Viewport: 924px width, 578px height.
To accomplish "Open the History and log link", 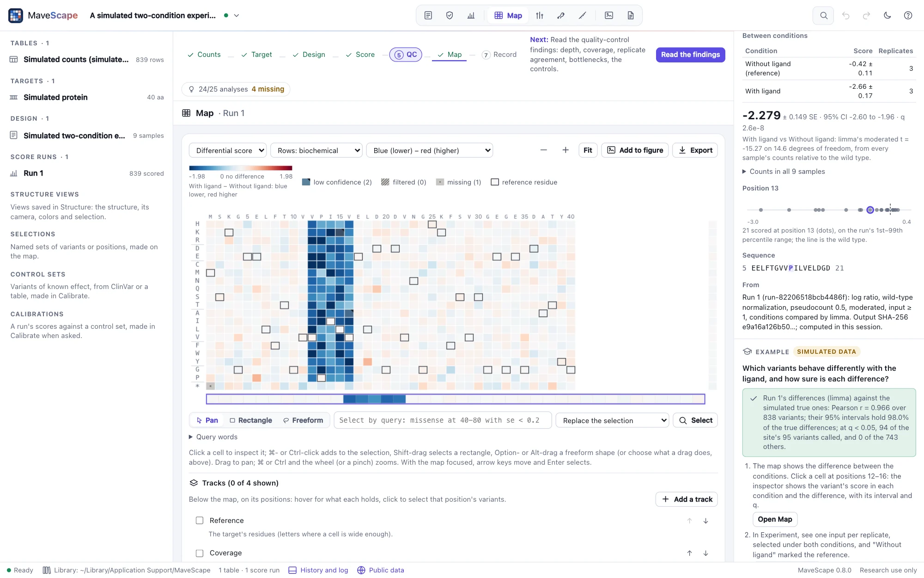I will coord(318,570).
